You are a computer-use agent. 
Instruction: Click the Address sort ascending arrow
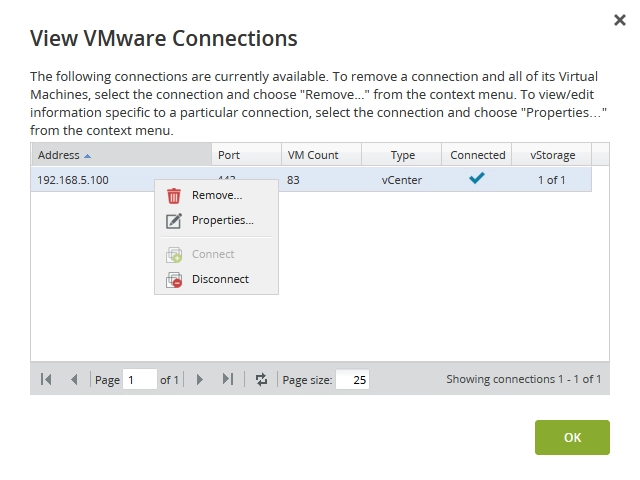coord(87,156)
